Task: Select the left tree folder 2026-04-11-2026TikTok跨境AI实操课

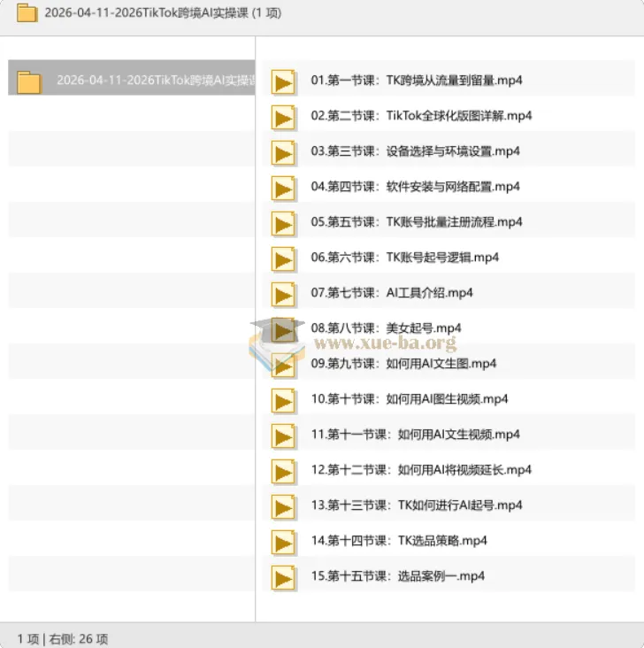Action: 131,78
